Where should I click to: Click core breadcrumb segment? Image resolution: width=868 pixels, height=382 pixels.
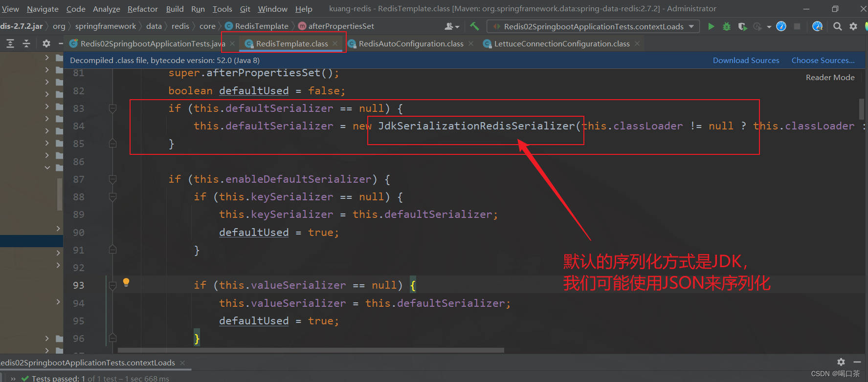coord(207,26)
